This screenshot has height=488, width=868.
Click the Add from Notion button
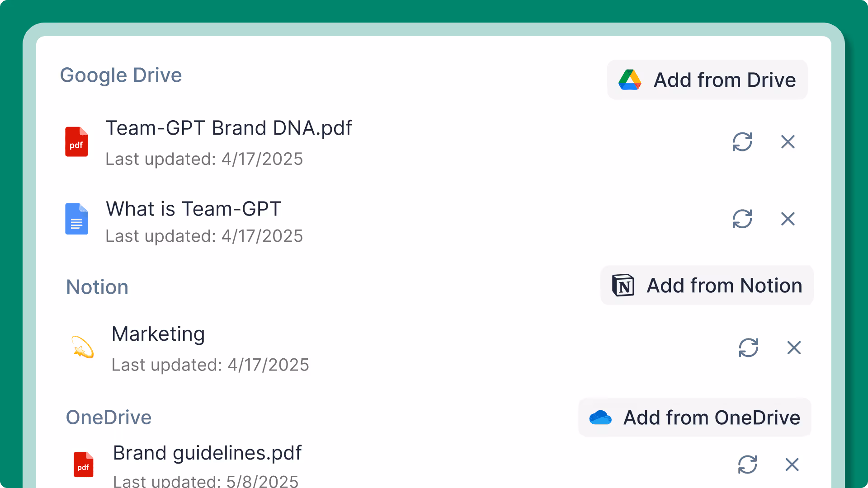click(x=707, y=286)
